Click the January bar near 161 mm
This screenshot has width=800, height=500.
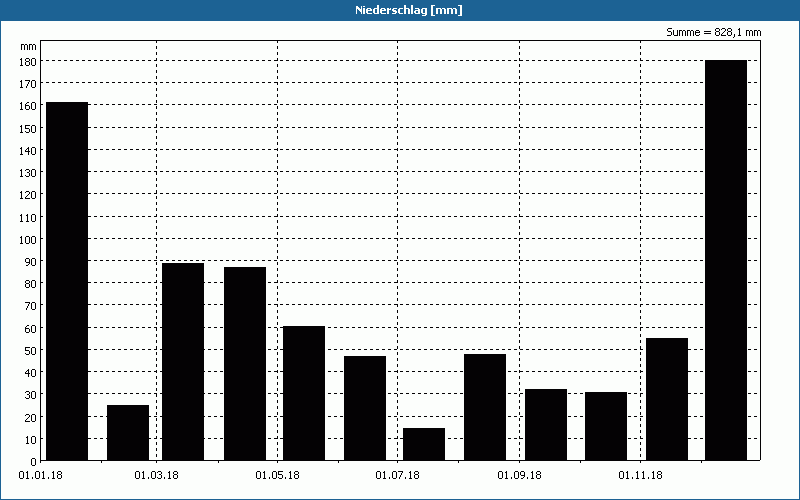(67, 281)
